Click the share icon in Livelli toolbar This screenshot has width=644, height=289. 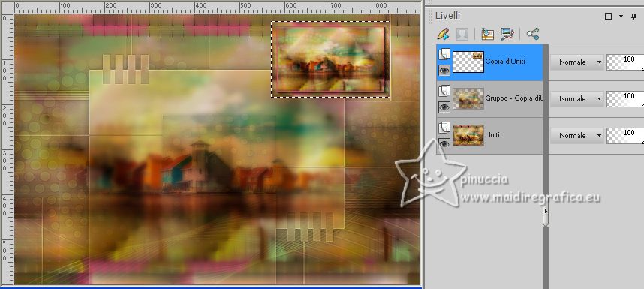pos(533,34)
